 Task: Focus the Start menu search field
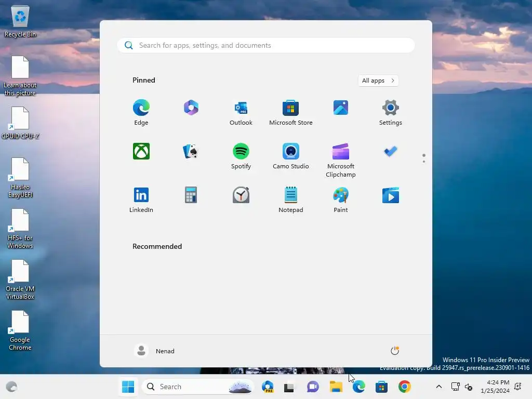(266, 46)
